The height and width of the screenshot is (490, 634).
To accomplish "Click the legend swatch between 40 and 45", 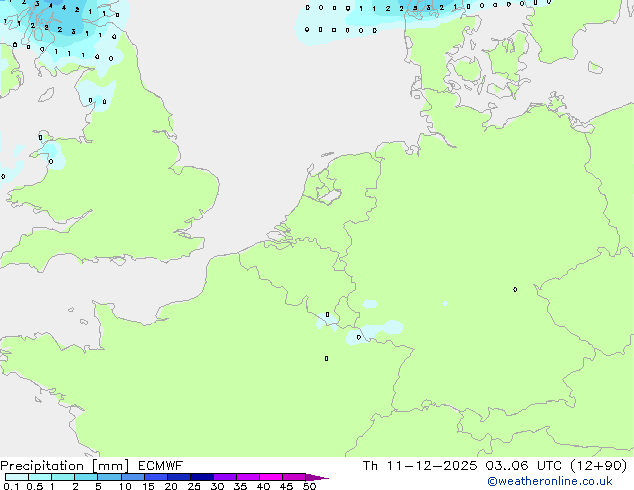I will pyautogui.click(x=271, y=477).
